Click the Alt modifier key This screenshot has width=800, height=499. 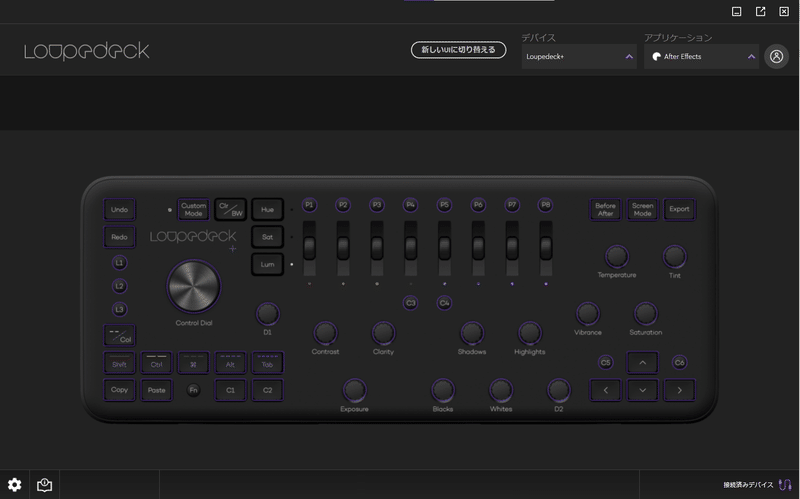[231, 363]
